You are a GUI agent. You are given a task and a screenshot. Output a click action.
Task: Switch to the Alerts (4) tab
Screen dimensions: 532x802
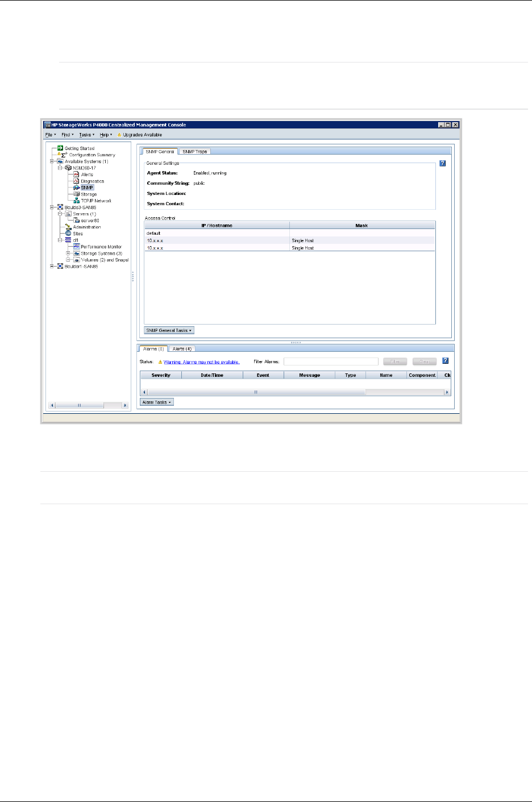tap(182, 349)
